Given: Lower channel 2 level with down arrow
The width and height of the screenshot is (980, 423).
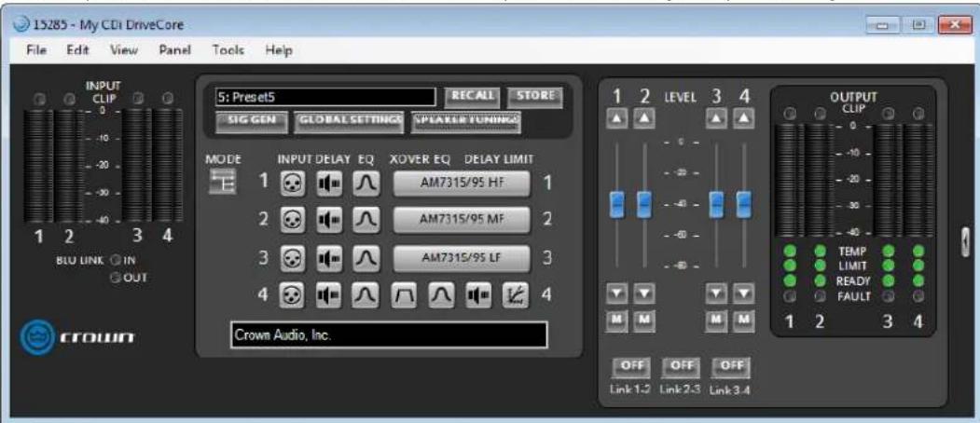Looking at the screenshot, I should pos(643,292).
